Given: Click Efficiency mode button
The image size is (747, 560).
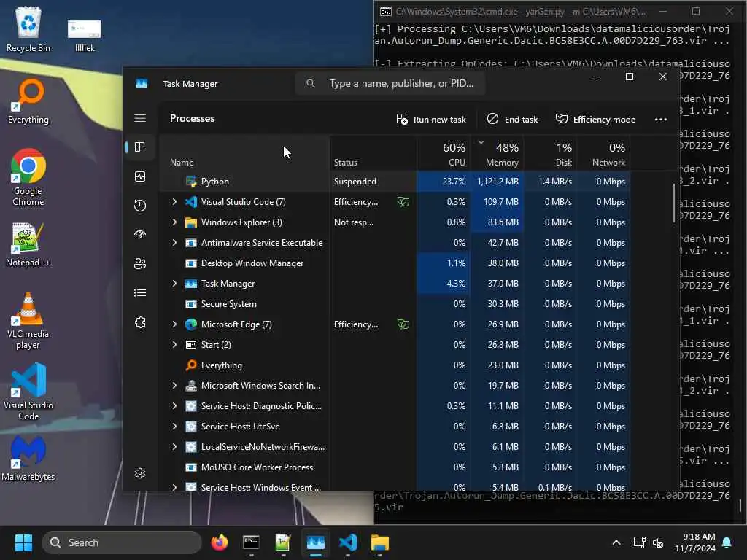Looking at the screenshot, I should coord(595,119).
